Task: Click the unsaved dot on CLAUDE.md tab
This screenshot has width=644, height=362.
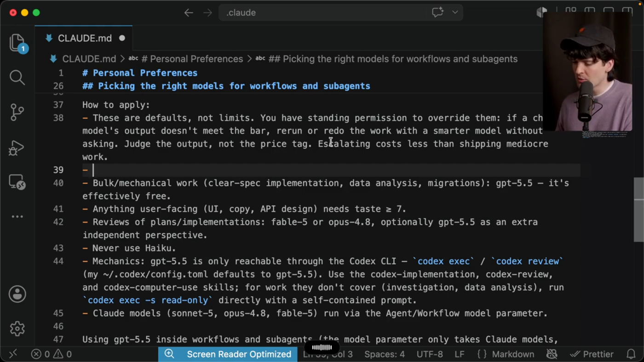Action: pyautogui.click(x=122, y=38)
